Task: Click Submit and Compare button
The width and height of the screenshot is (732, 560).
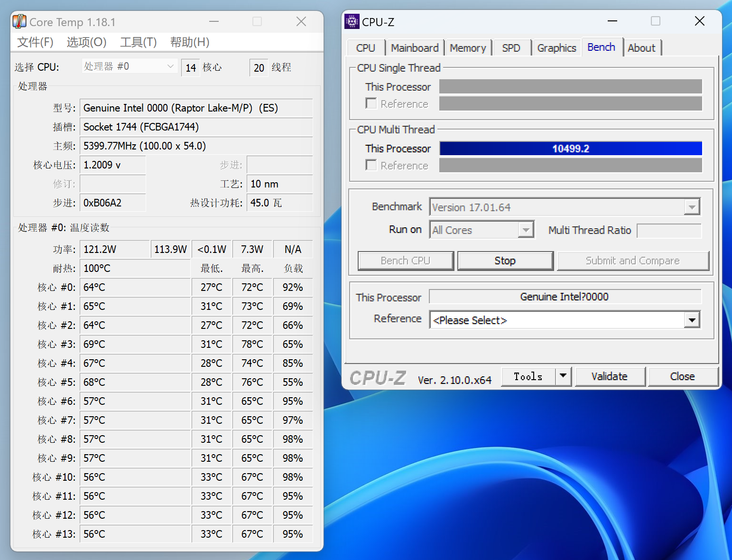Action: [633, 261]
